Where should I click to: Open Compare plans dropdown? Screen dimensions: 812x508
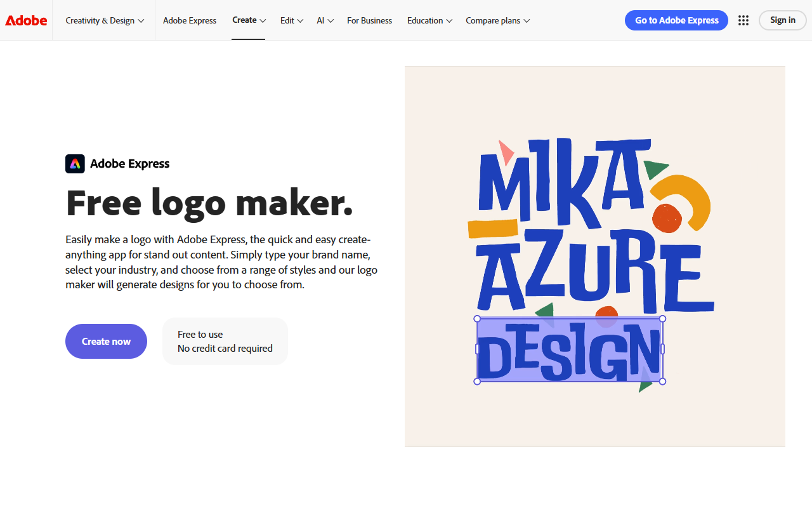click(497, 20)
